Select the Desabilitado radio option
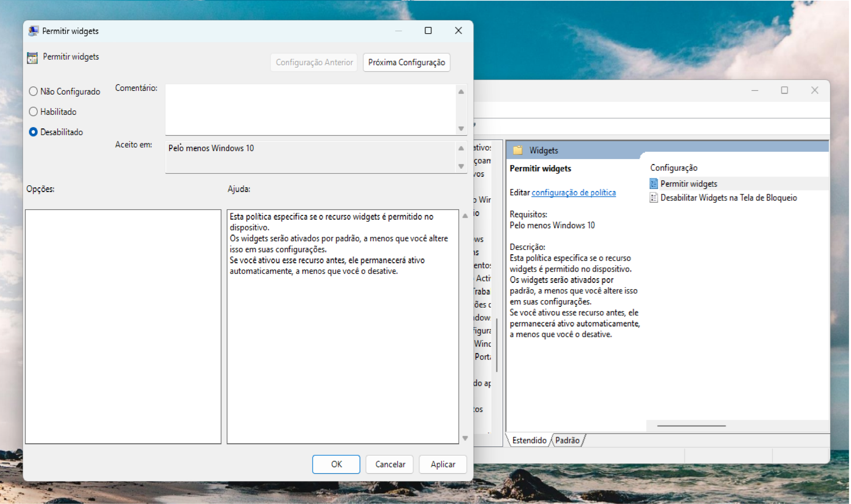The image size is (851, 504). 56,132
